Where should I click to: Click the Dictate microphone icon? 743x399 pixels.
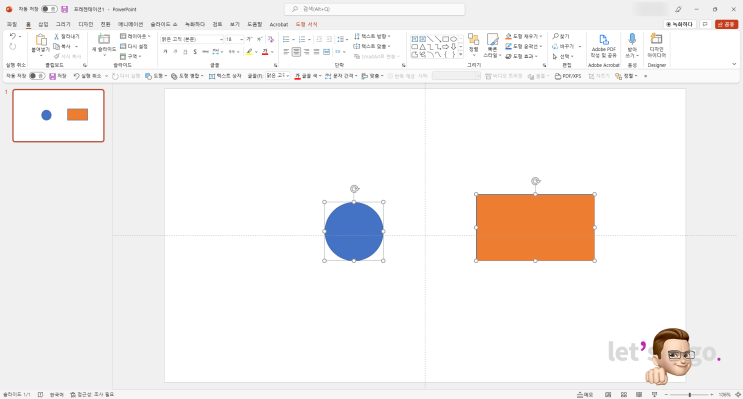pos(632,39)
